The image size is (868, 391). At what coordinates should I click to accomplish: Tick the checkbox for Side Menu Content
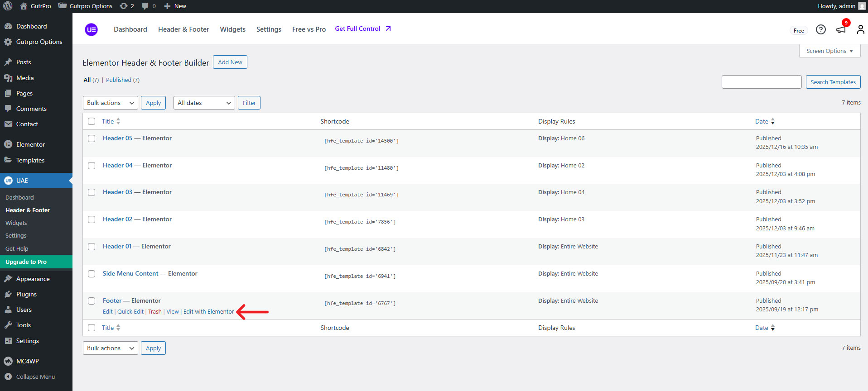click(x=92, y=274)
